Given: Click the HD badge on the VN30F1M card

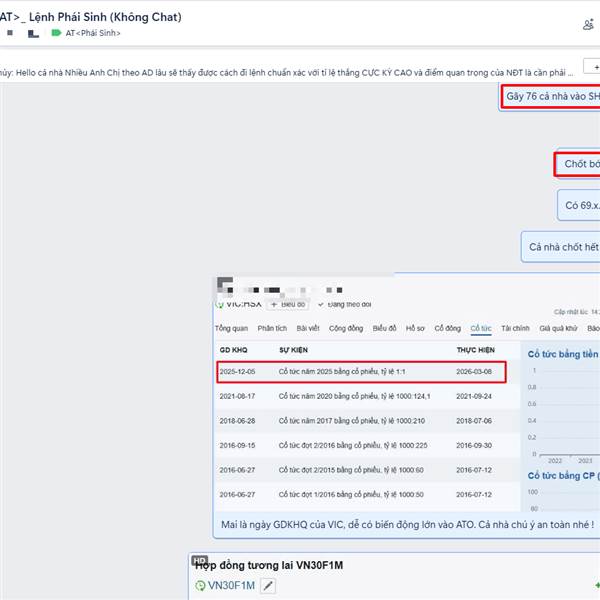Looking at the screenshot, I should coord(199,561).
